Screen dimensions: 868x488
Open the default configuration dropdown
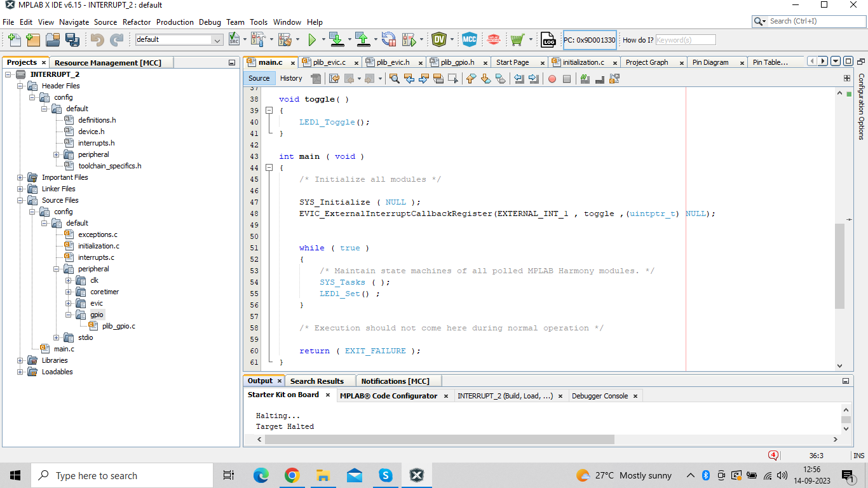point(217,40)
